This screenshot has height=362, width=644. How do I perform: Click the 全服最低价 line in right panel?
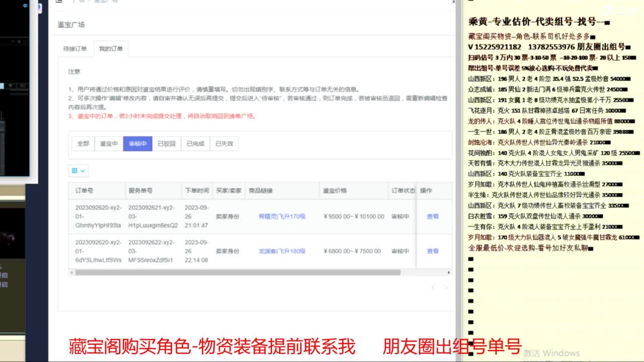[x=532, y=248]
